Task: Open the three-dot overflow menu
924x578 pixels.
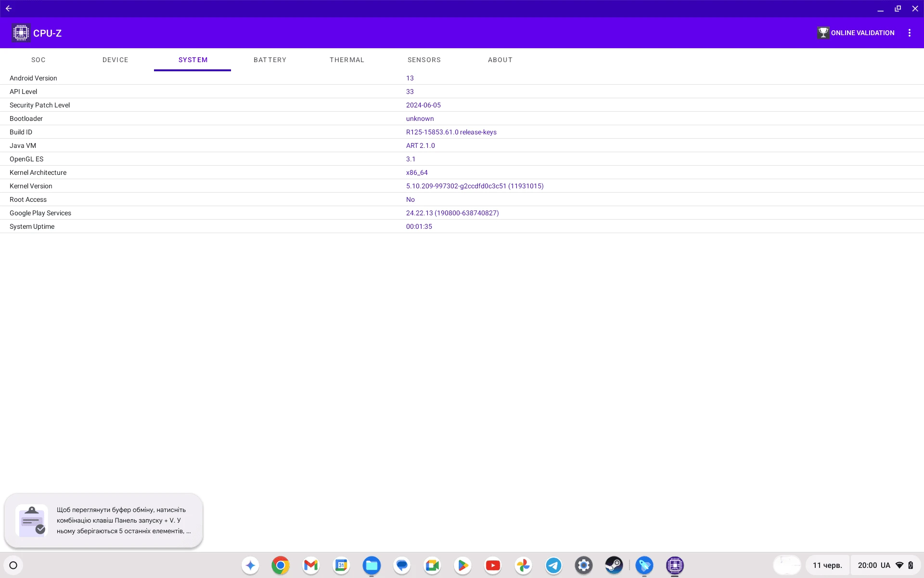Action: tap(910, 33)
